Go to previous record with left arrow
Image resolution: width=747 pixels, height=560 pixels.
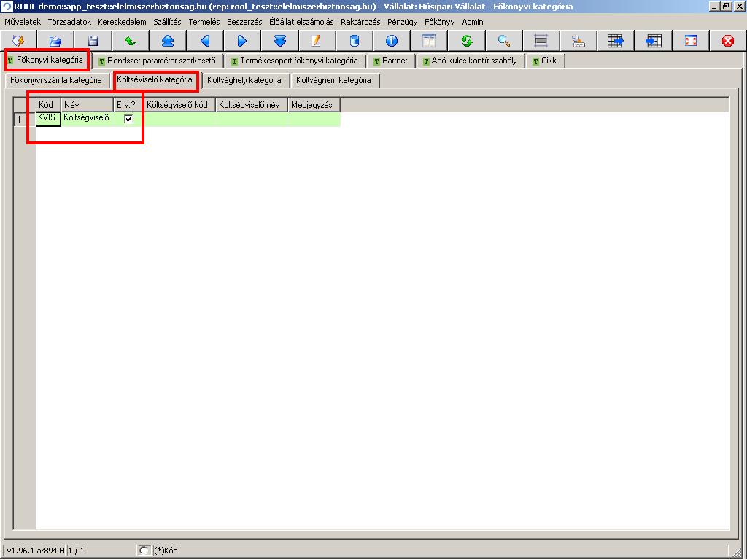click(x=205, y=41)
